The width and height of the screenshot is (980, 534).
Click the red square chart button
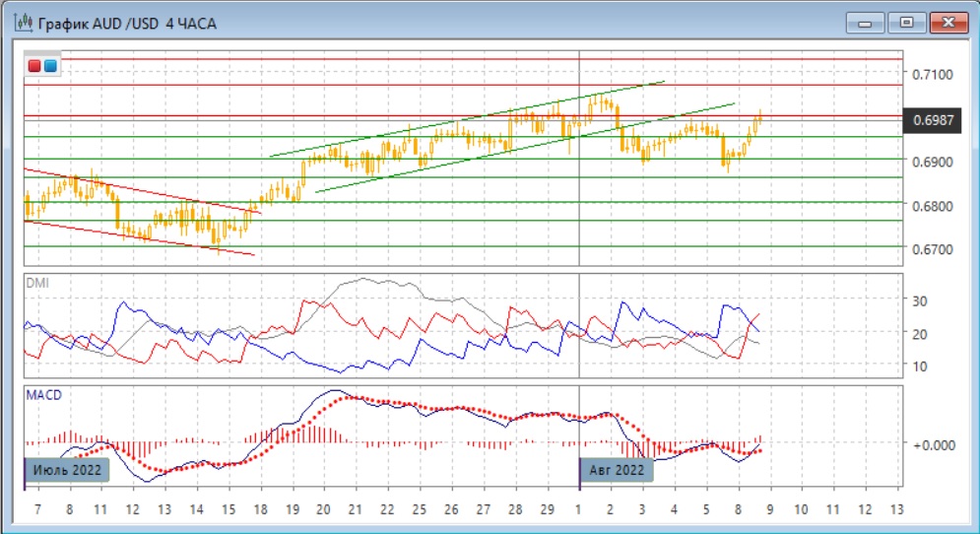pyautogui.click(x=35, y=66)
